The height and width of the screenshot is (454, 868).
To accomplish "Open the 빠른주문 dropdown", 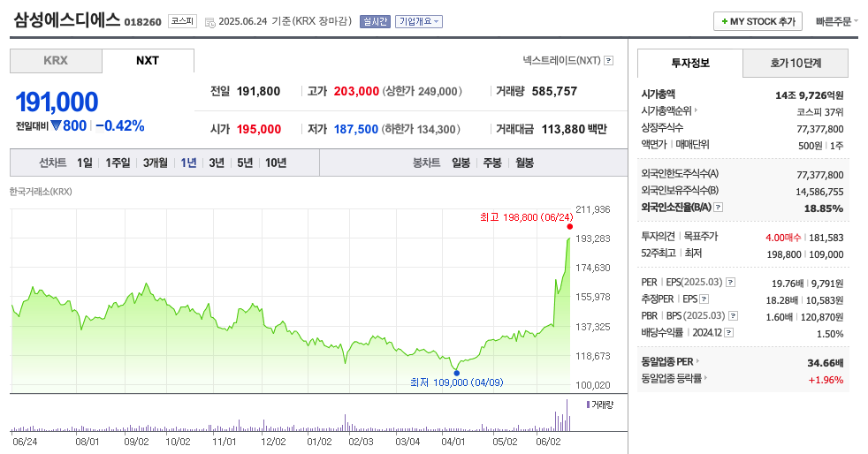I will [x=836, y=21].
